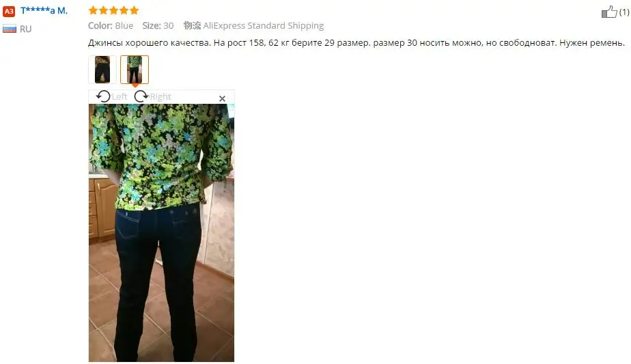631x364 pixels.
Task: Select the highlighted second review thumbnail
Action: (135, 70)
